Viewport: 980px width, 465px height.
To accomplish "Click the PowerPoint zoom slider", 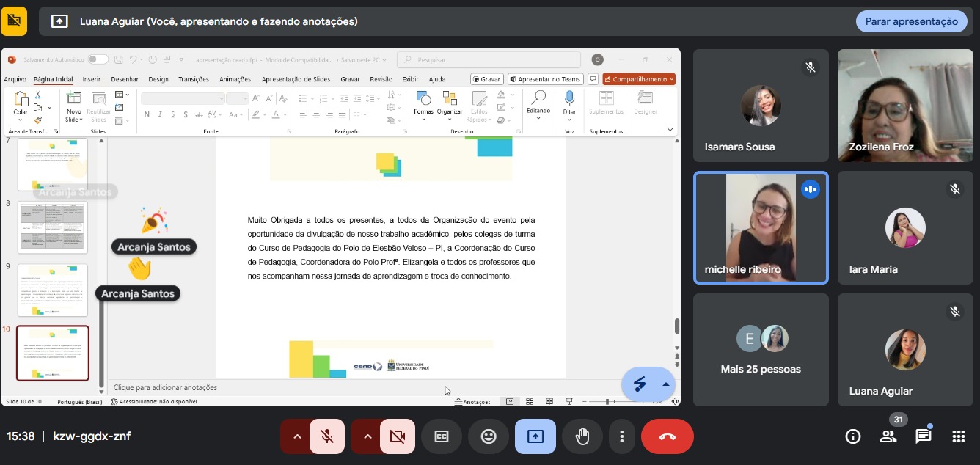I will [607, 402].
